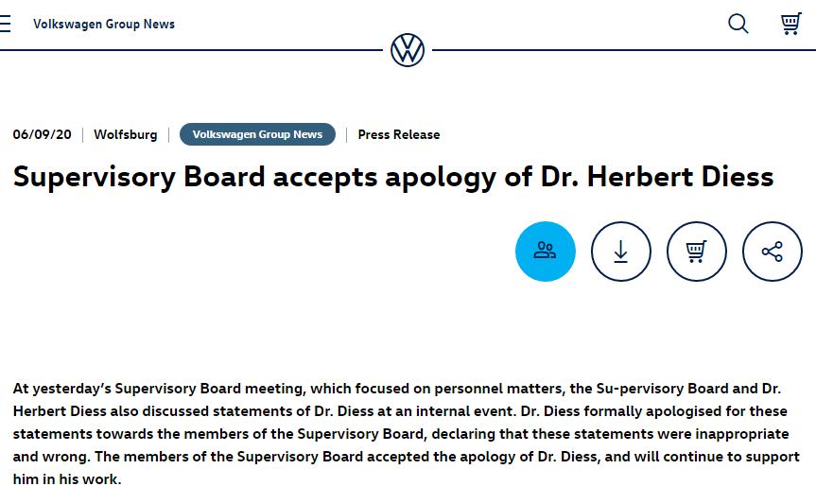The width and height of the screenshot is (816, 504).
Task: Open the shopping cart in the top bar
Action: (790, 24)
